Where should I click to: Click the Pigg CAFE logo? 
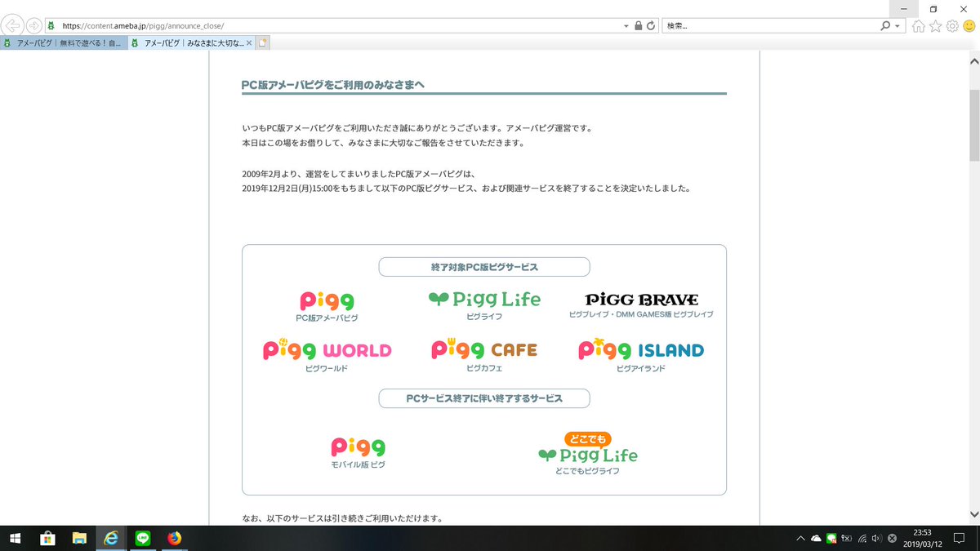484,349
